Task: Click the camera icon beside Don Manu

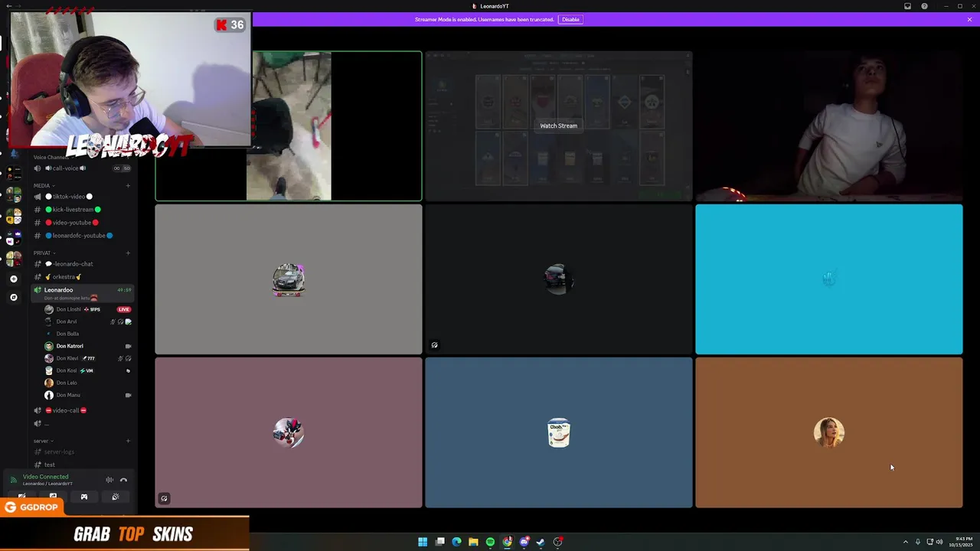Action: coord(128,395)
